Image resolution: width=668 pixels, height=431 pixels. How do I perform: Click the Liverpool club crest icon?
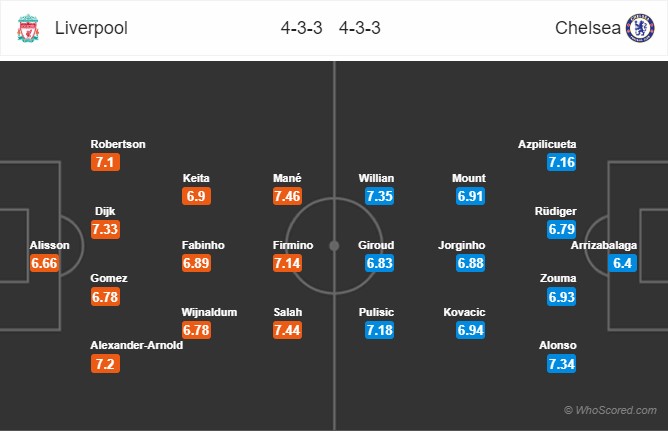[28, 28]
